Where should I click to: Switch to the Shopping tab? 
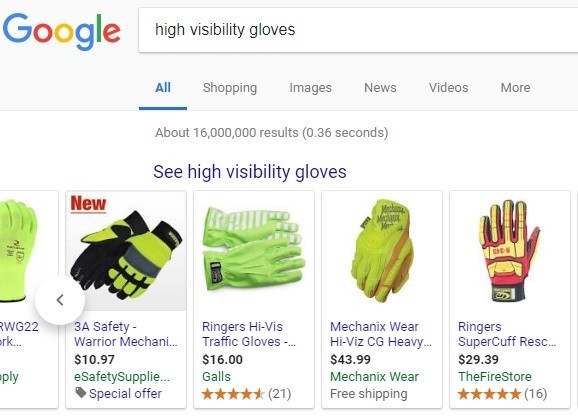tap(230, 88)
